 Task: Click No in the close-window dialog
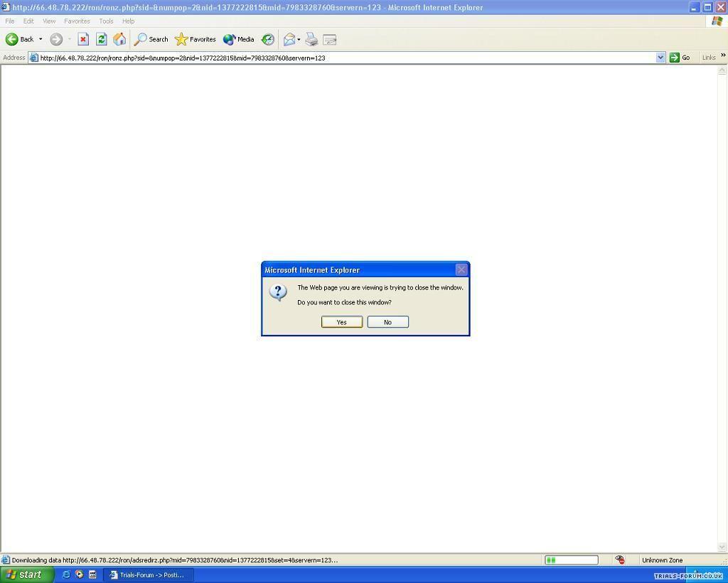(x=387, y=322)
